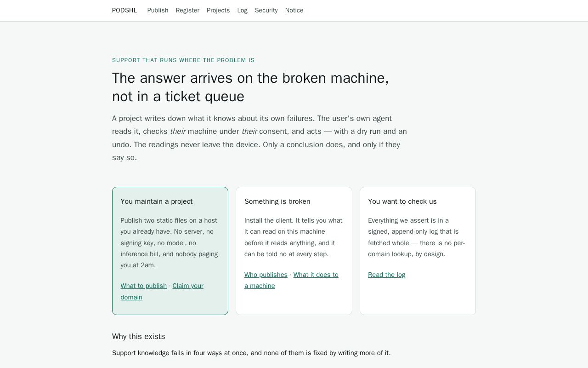The image size is (588, 368).
Task: Click the 'You want to check us' card heading
Action: 402,201
